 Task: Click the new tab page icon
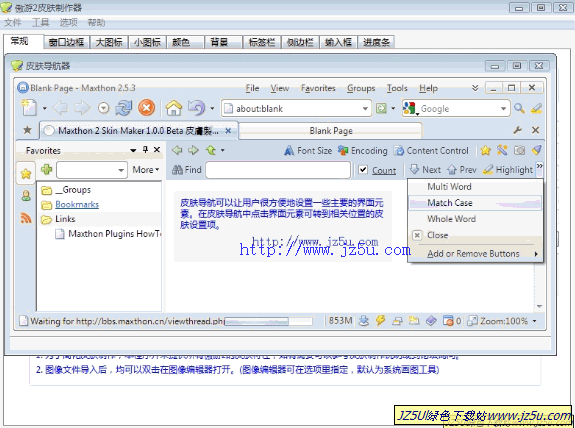coord(29,108)
